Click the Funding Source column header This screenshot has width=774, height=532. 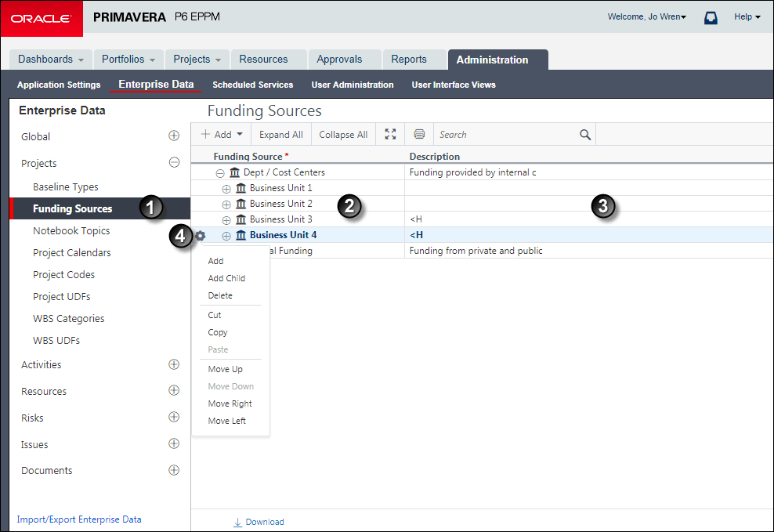[x=248, y=157]
